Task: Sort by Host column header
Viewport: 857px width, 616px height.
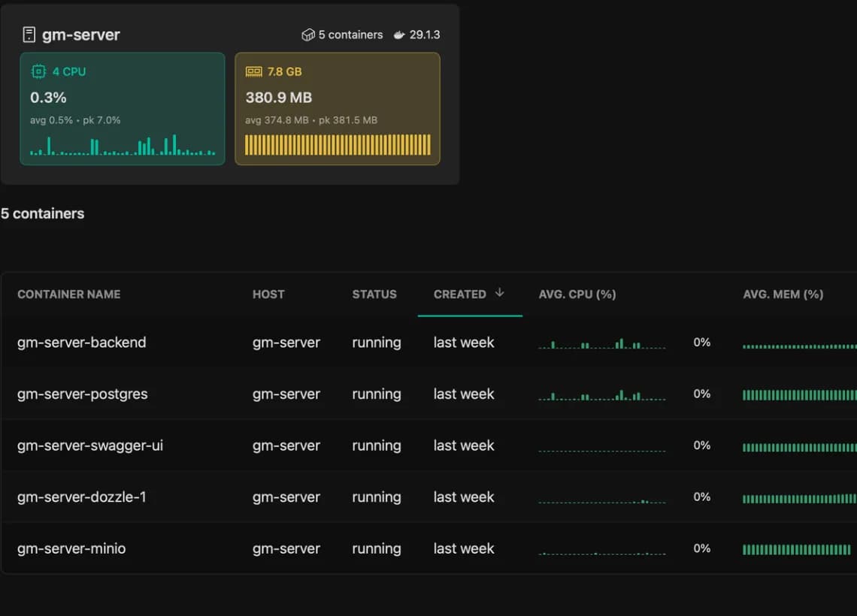Action: point(268,294)
